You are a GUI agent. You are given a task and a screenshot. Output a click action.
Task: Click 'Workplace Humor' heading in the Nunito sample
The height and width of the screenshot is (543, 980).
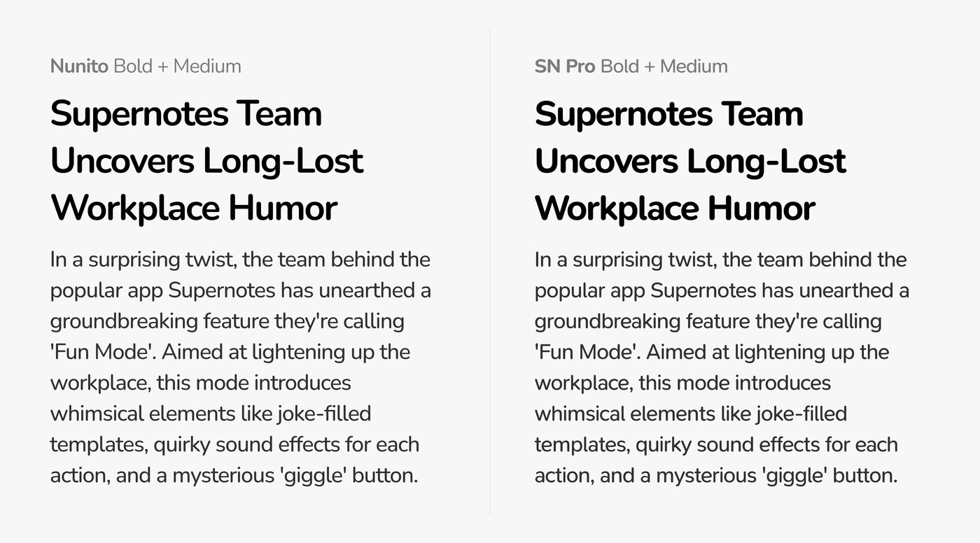tap(194, 209)
